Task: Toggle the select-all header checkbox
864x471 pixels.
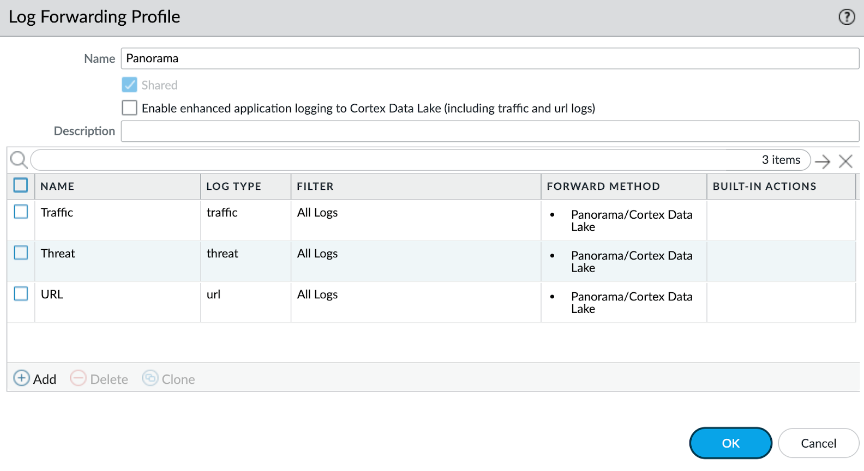Action: [x=21, y=185]
